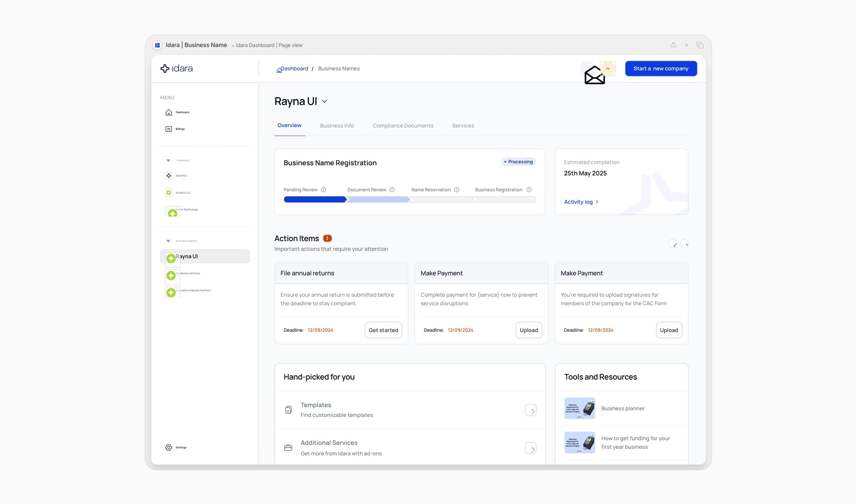856x504 pixels.
Task: Click the info icon beside Document Review
Action: (x=392, y=190)
